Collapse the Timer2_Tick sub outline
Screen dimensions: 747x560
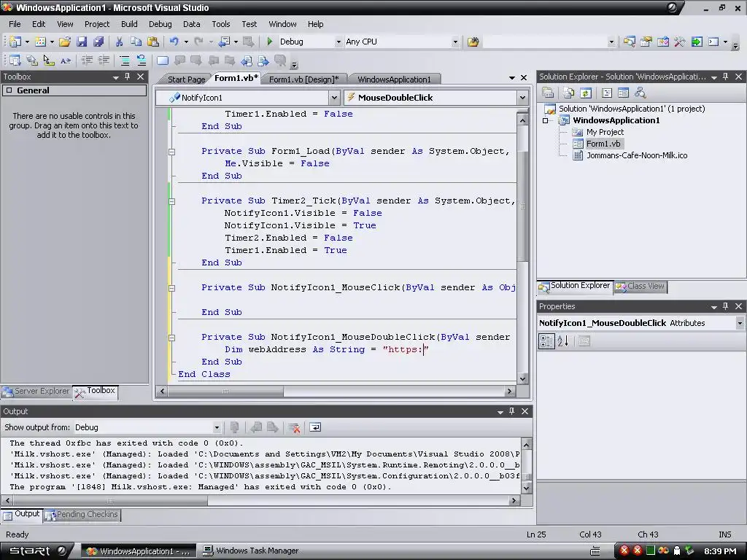[171, 201]
